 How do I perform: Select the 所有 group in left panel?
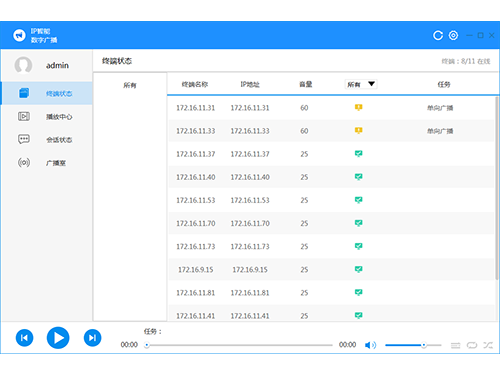click(x=130, y=85)
